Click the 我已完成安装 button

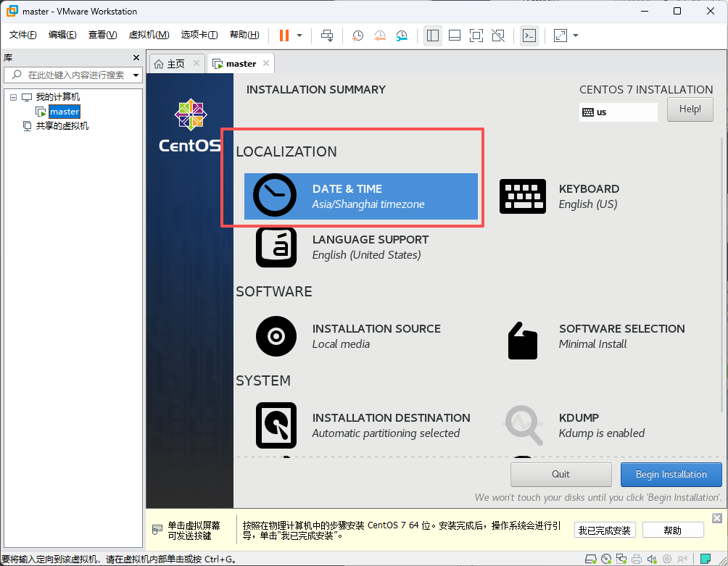pos(605,530)
